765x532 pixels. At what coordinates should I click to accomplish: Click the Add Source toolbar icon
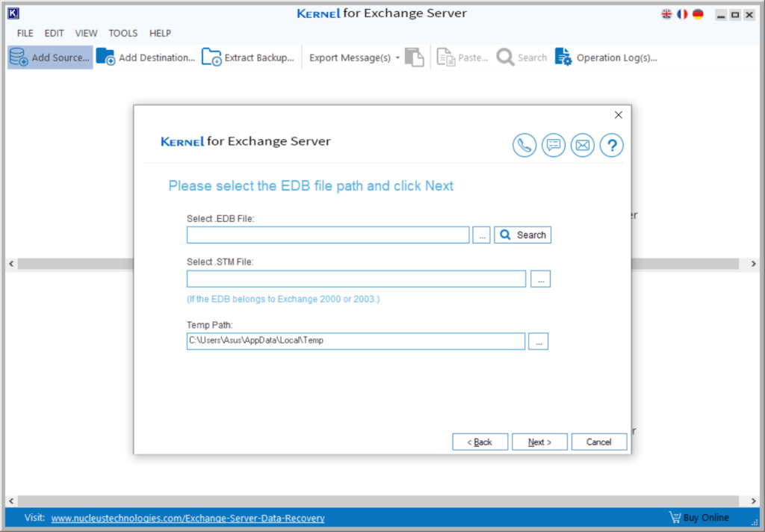click(x=19, y=57)
